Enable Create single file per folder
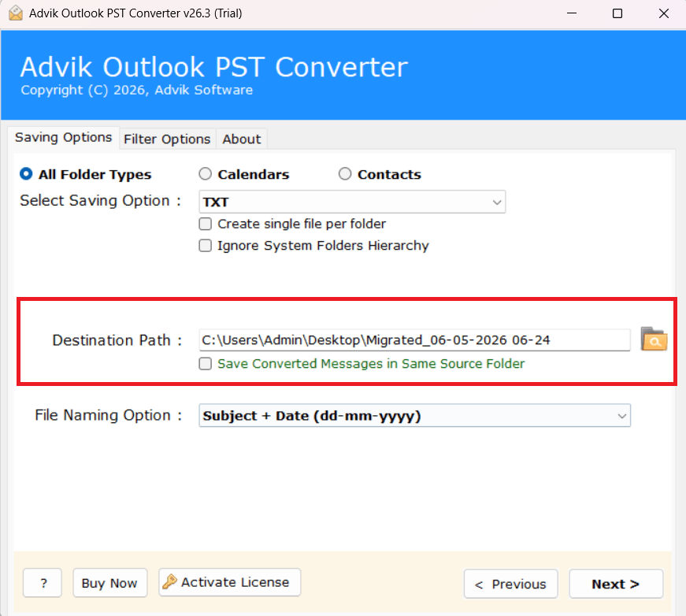 [x=206, y=224]
